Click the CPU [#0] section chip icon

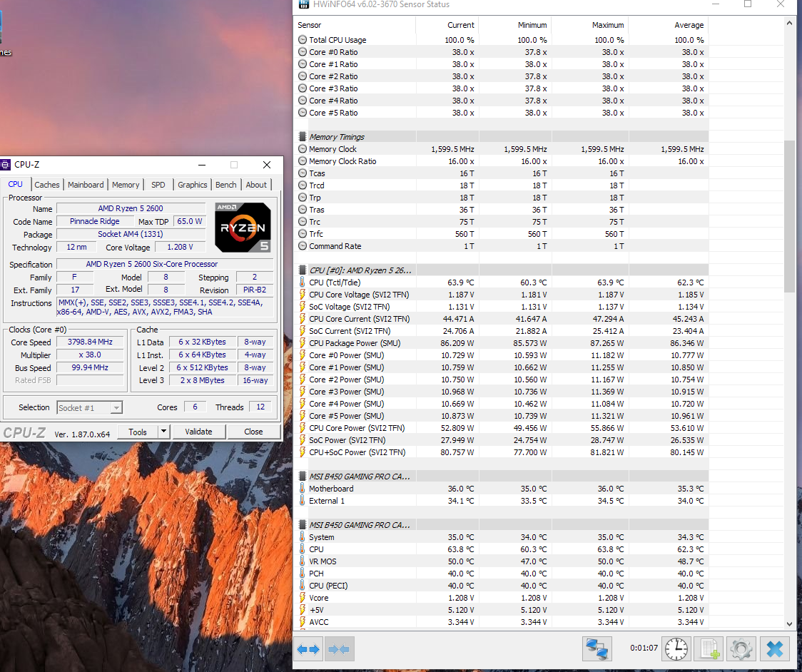(x=303, y=270)
